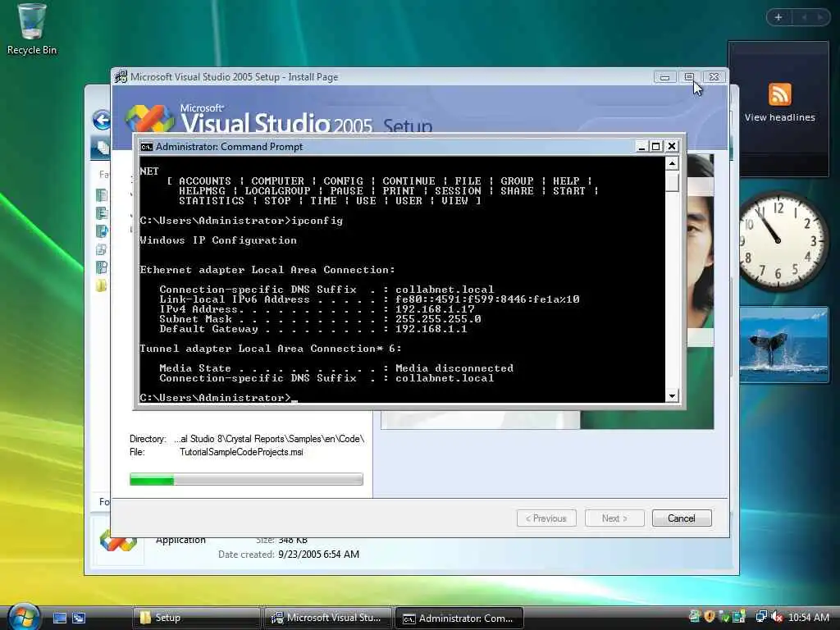
Task: Click the Link-local IPv6 Address line
Action: tap(369, 299)
